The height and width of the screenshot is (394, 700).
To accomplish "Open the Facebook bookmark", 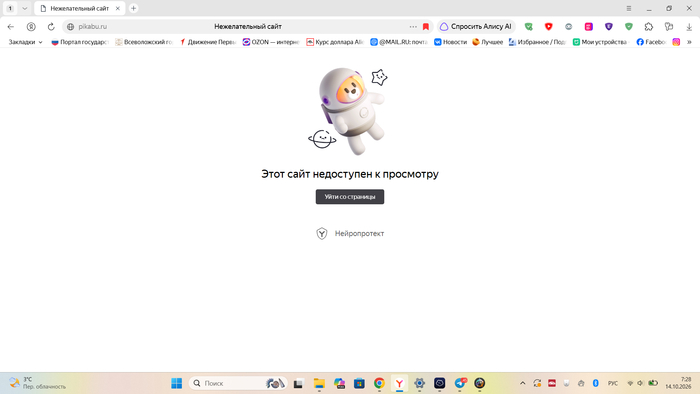I will pyautogui.click(x=651, y=42).
